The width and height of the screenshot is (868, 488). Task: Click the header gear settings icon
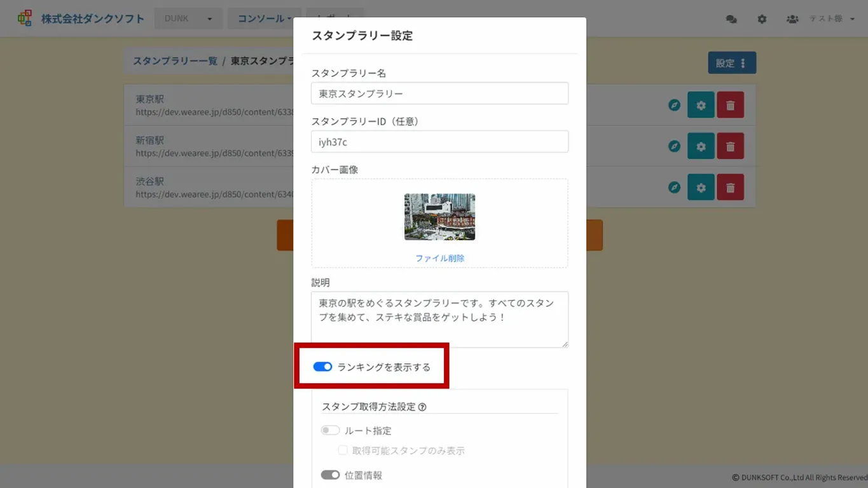(x=762, y=19)
